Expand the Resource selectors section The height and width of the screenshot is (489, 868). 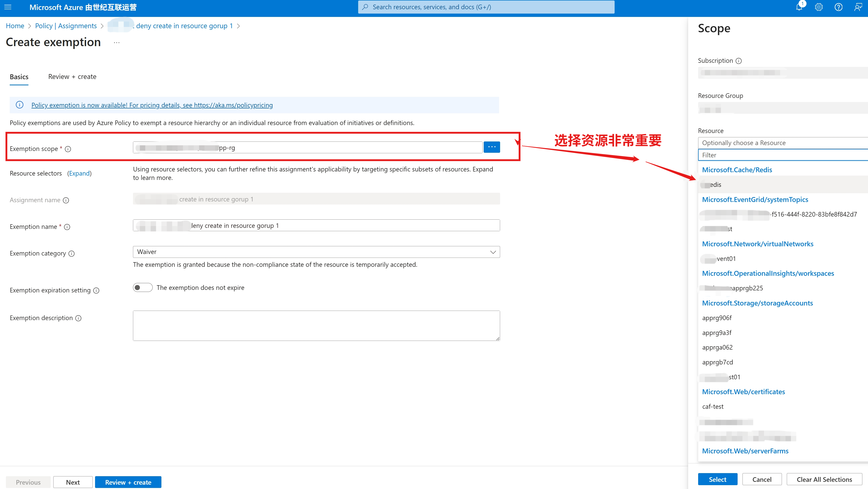pos(79,173)
